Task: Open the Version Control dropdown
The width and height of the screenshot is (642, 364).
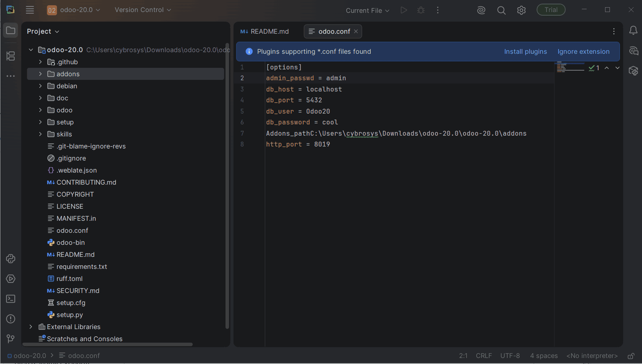Action: (143, 10)
